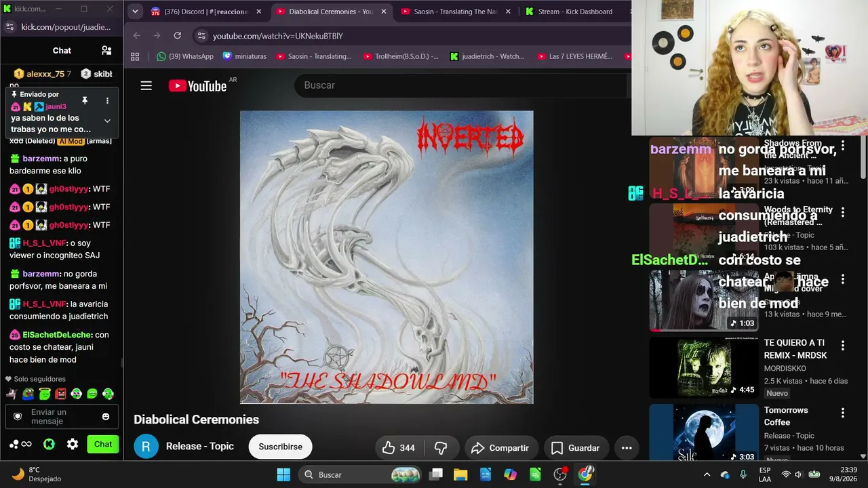This screenshot has height=488, width=868.
Task: Open options for Tomorrows Coffee video
Action: (x=843, y=413)
